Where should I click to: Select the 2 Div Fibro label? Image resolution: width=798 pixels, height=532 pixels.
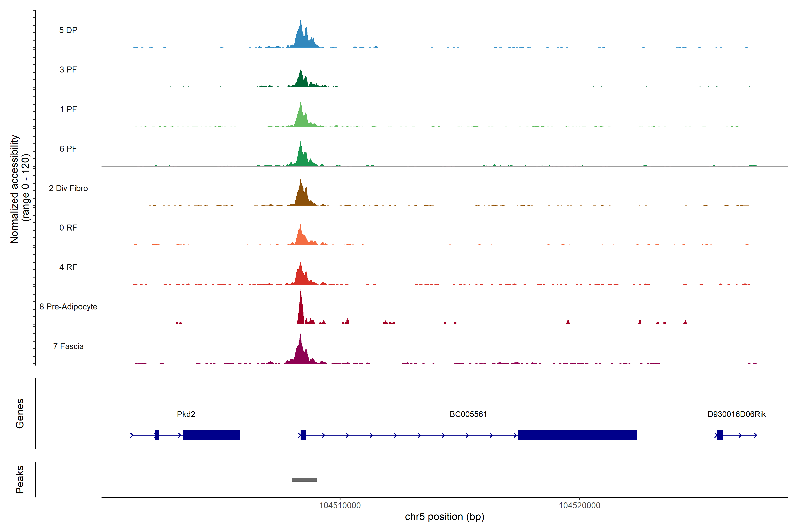68,188
